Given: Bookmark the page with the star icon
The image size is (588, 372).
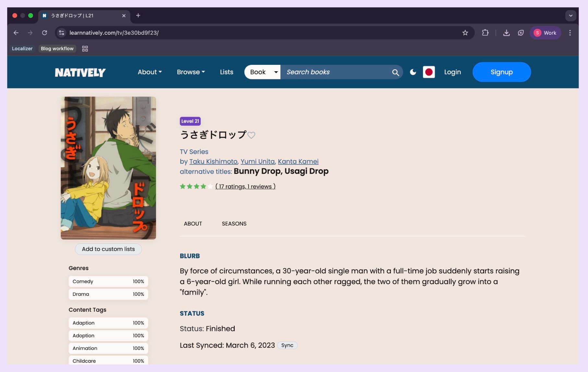Looking at the screenshot, I should (465, 33).
